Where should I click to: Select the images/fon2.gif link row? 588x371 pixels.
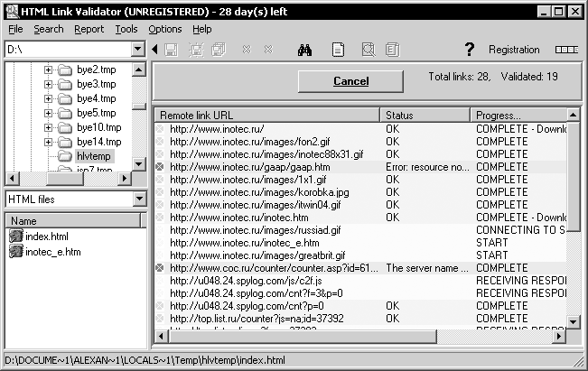click(360, 142)
